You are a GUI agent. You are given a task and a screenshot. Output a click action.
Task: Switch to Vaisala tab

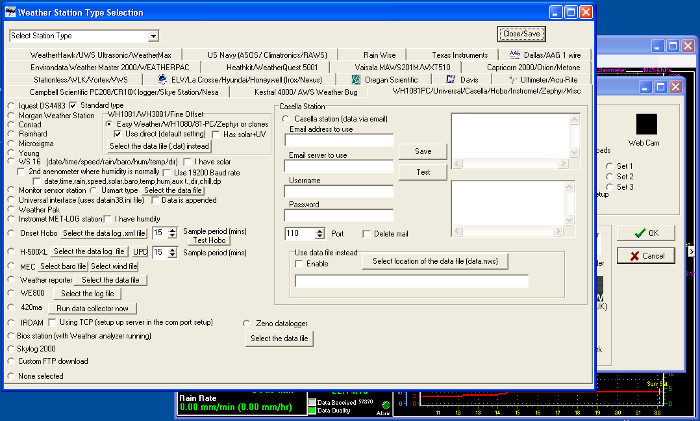tap(402, 67)
